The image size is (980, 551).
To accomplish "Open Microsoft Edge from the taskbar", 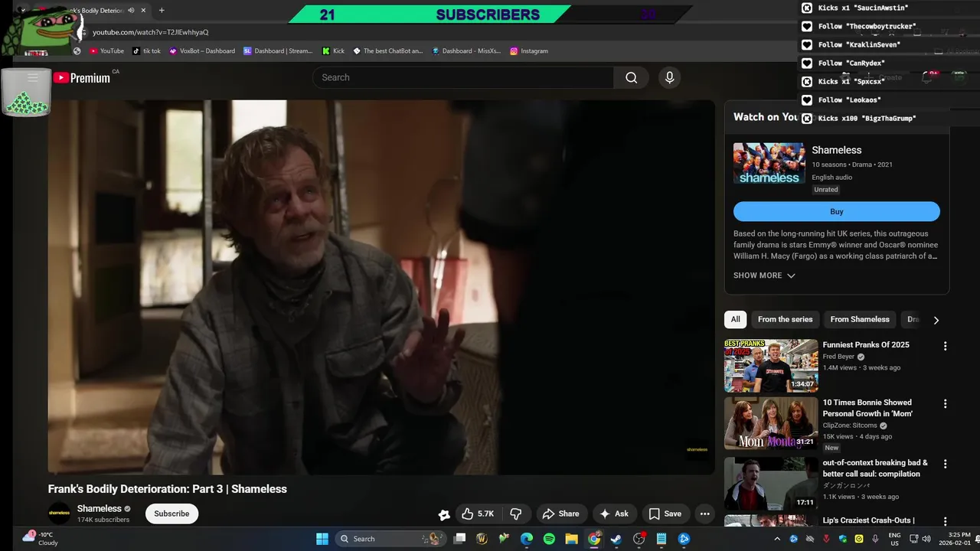I will coord(527,539).
